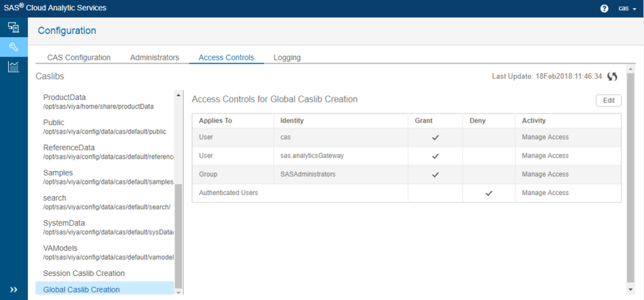
Task: Open the servers icon in left sidebar
Action: 14,27
